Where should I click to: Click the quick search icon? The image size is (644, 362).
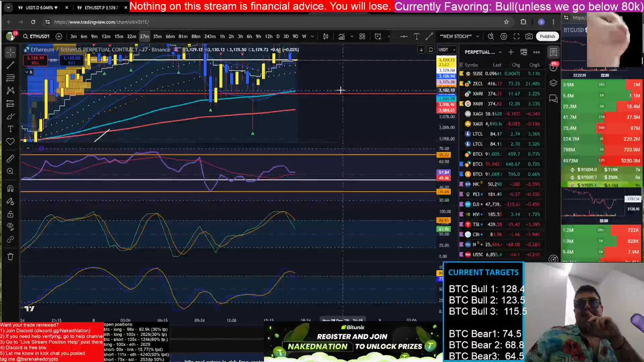(491, 36)
